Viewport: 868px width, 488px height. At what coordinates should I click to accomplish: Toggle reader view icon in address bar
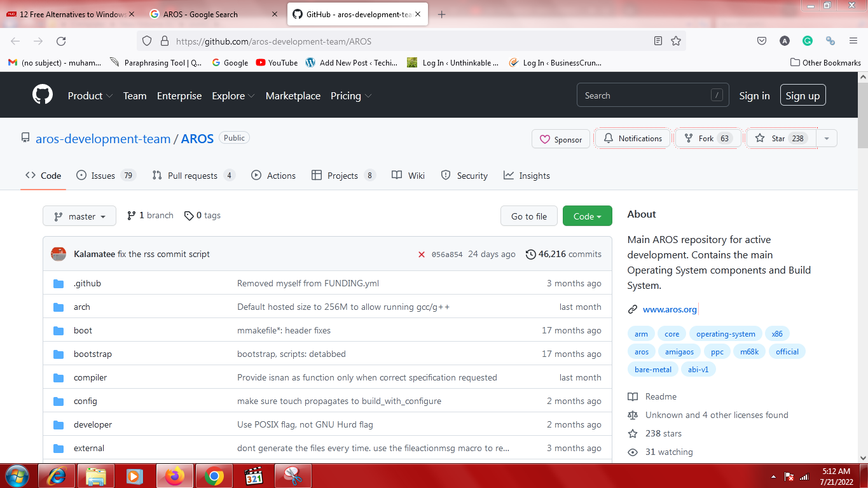(658, 41)
